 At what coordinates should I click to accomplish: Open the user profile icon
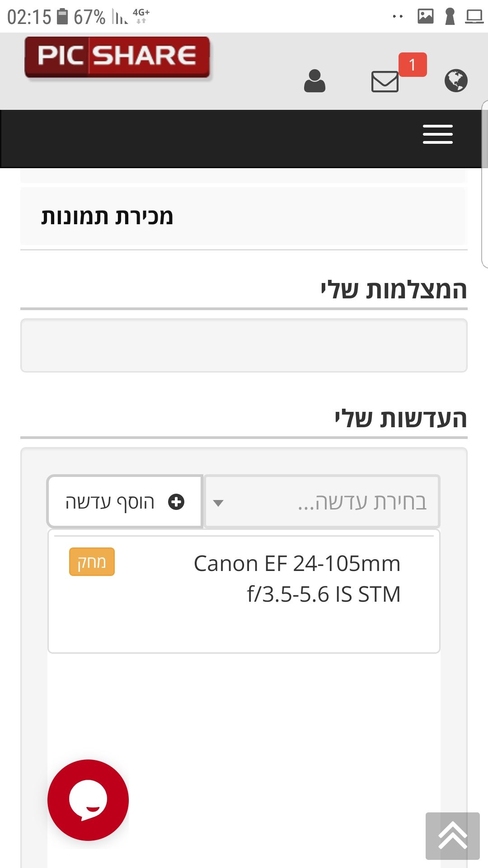[314, 81]
